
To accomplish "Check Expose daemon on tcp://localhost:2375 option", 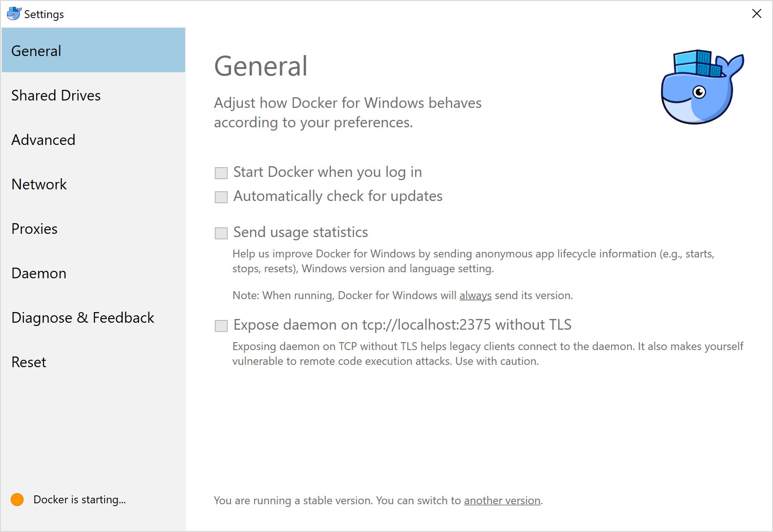I will click(221, 325).
